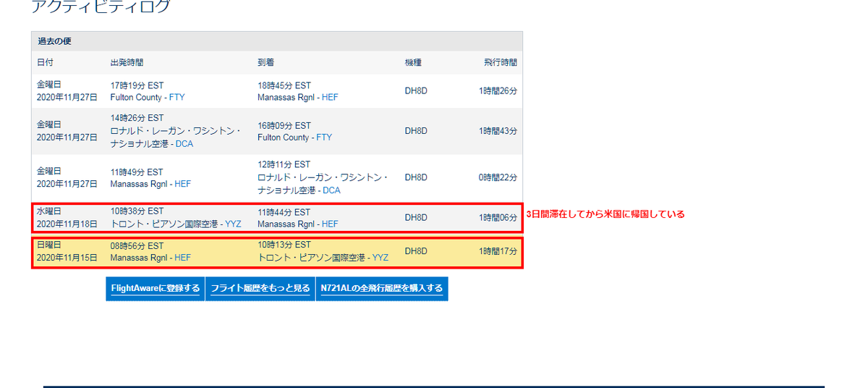Open DCA link in 12時11分 arrival row
This screenshot has height=388, width=868.
[331, 190]
